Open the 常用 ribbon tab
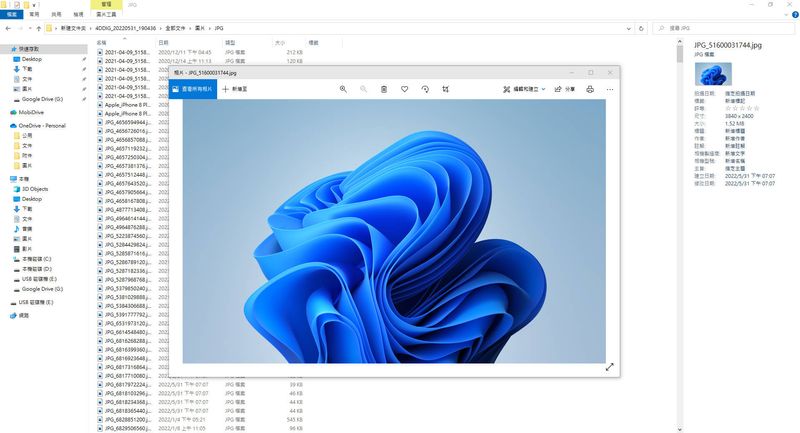Viewport: 800px width, 433px height. click(34, 14)
